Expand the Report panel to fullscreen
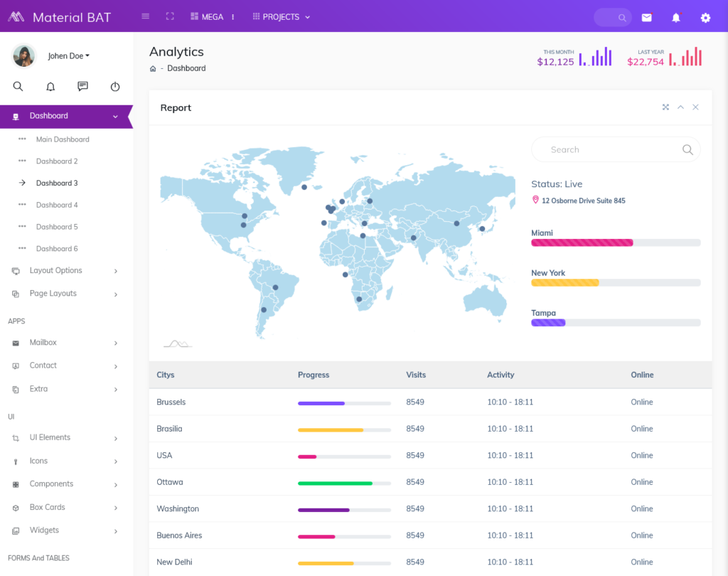This screenshot has width=728, height=576. tap(665, 107)
